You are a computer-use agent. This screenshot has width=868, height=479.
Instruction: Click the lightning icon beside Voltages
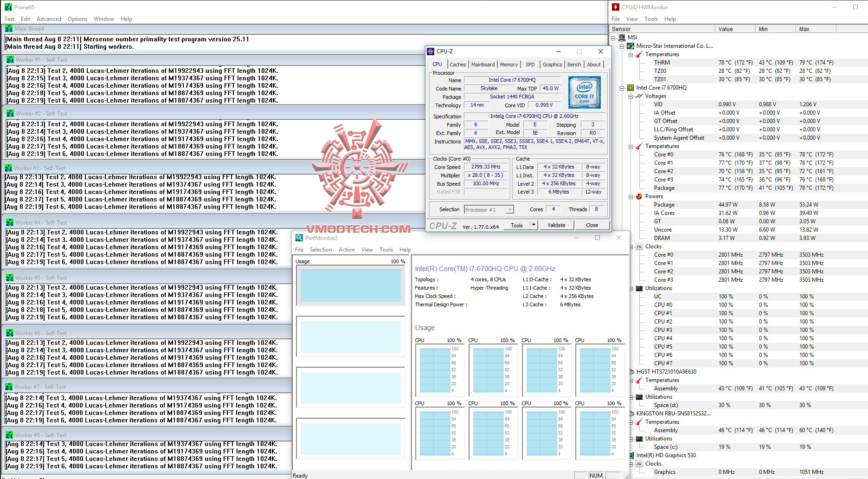pos(639,96)
